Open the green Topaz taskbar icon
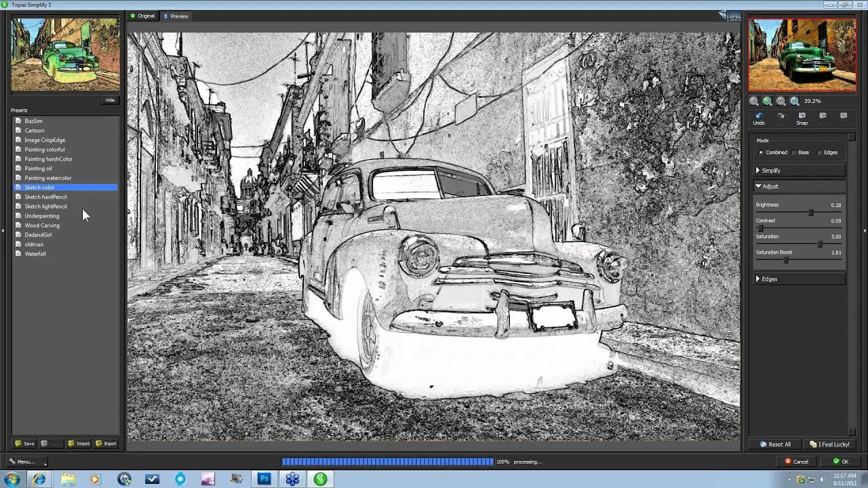 pyautogui.click(x=320, y=479)
